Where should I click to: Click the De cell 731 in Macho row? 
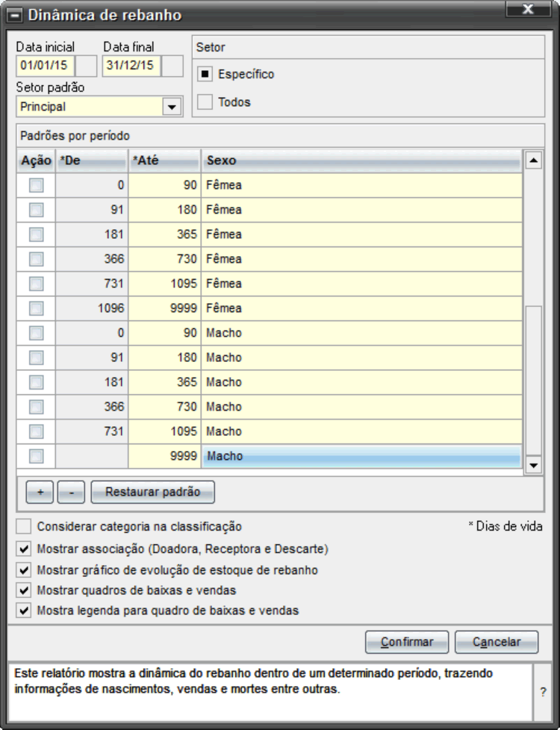pyautogui.click(x=92, y=432)
